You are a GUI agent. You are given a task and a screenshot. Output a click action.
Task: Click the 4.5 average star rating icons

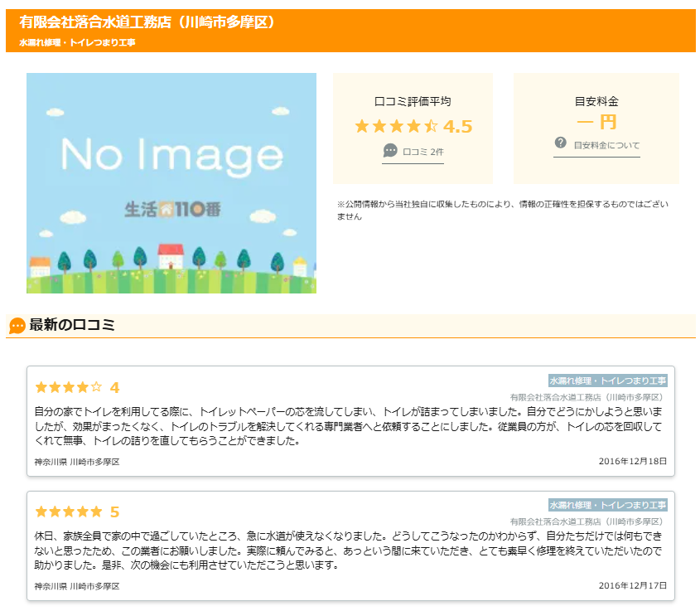click(396, 127)
